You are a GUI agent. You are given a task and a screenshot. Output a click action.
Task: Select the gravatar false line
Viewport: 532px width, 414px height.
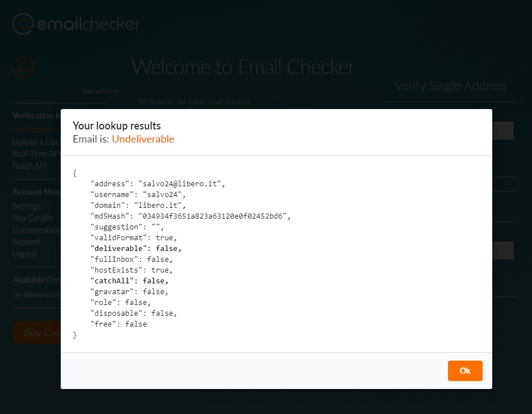[x=129, y=292]
